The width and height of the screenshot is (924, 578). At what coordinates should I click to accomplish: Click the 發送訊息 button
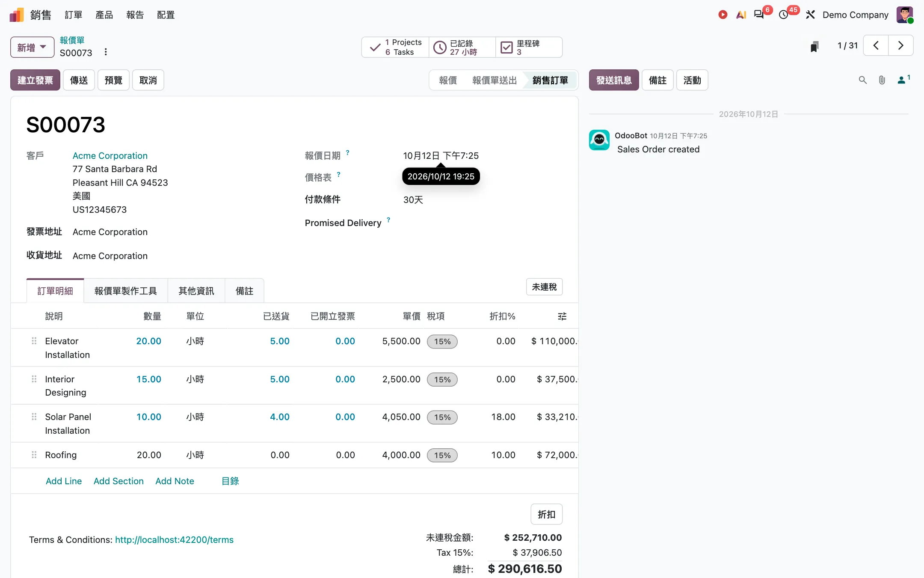coord(614,80)
